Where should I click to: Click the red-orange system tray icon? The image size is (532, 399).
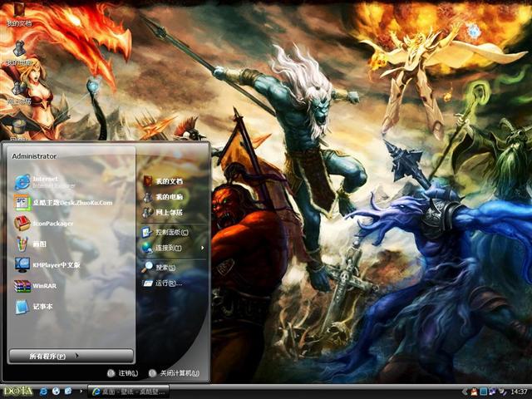tap(475, 392)
